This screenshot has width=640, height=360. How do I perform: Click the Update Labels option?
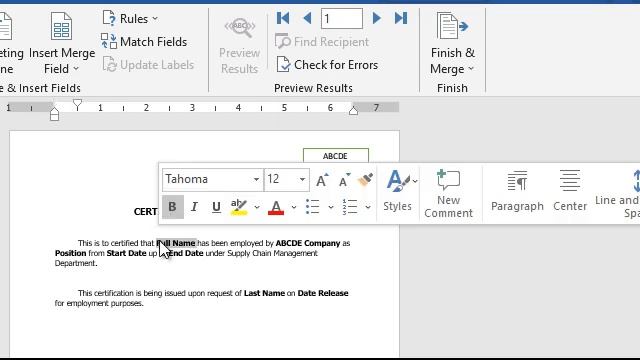click(148, 64)
